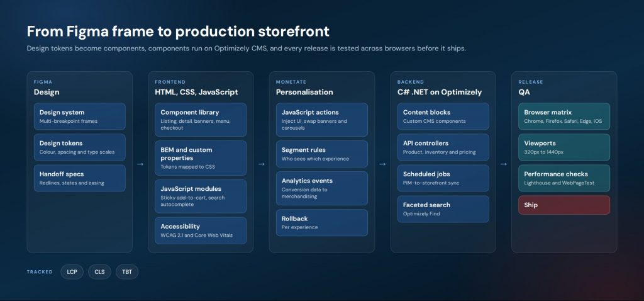This screenshot has height=301, width=644.
Task: Click 'Per experience' text
Action: tap(299, 227)
